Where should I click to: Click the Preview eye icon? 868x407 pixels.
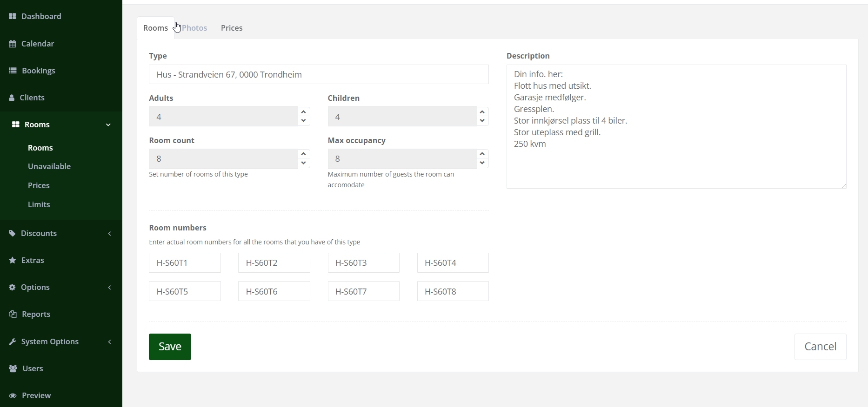tap(13, 396)
